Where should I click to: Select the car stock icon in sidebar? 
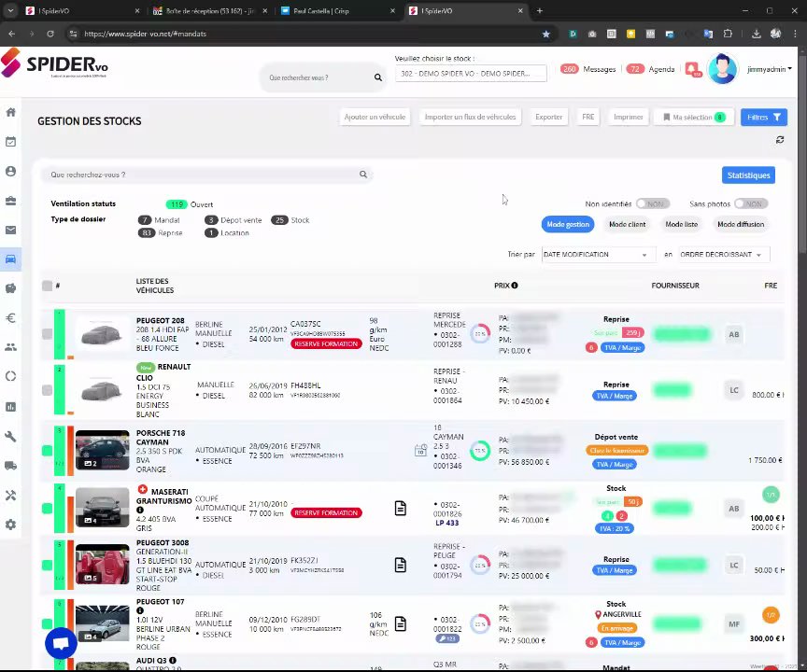[x=11, y=259]
